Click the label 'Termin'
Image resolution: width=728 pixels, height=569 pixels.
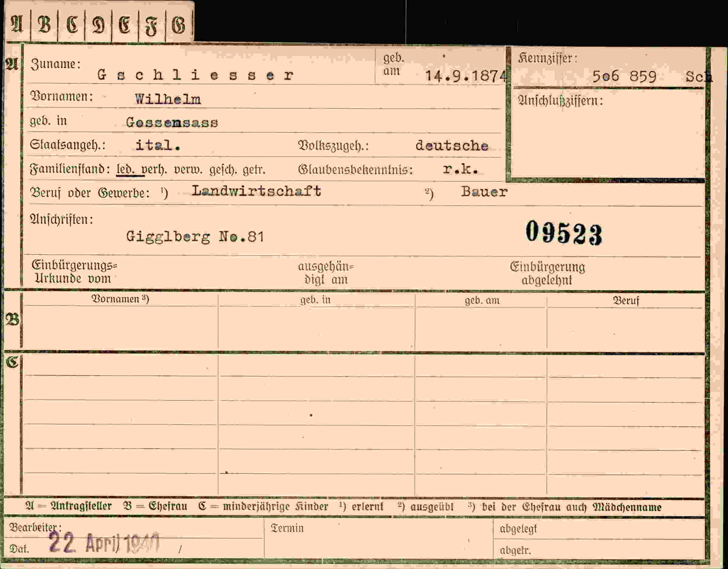point(287,528)
